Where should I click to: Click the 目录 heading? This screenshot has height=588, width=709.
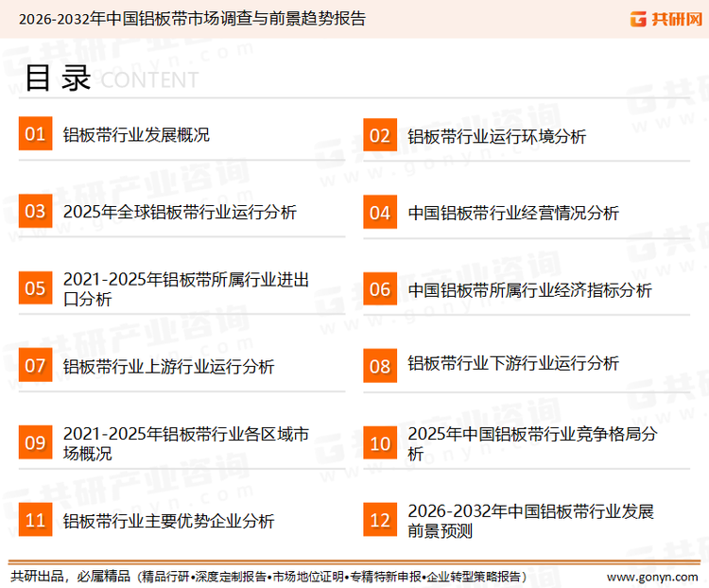pyautogui.click(x=58, y=78)
